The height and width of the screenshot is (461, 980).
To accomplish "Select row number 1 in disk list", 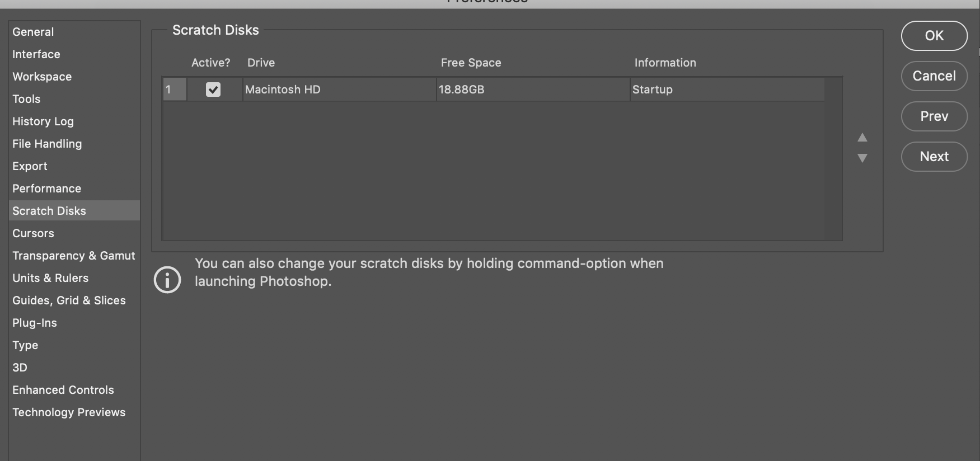I will (175, 90).
